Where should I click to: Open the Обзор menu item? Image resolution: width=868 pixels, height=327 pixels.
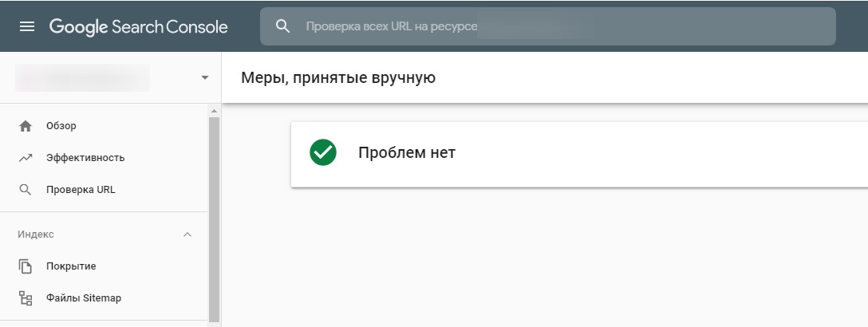pyautogui.click(x=61, y=126)
